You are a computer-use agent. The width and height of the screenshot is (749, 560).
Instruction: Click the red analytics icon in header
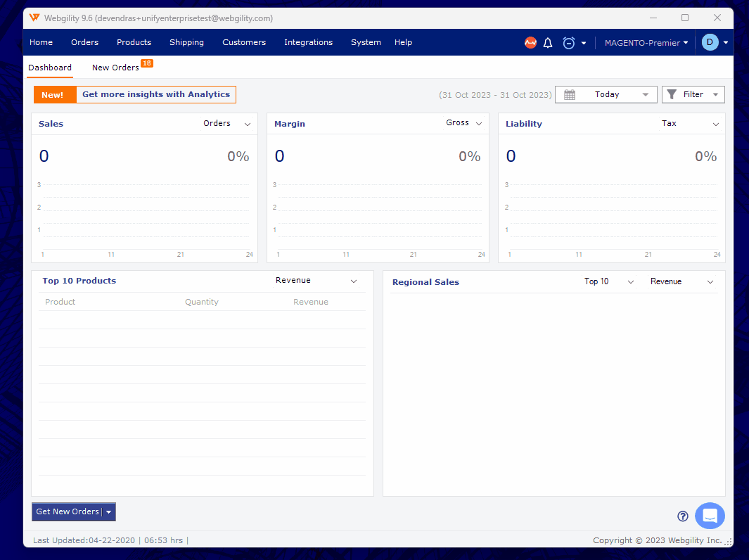tap(530, 43)
